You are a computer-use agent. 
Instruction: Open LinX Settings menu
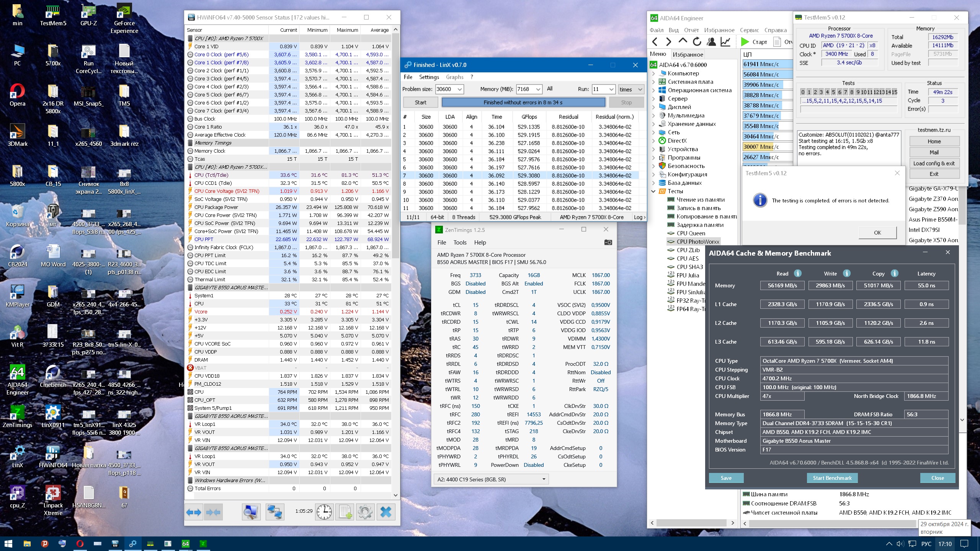pos(429,77)
